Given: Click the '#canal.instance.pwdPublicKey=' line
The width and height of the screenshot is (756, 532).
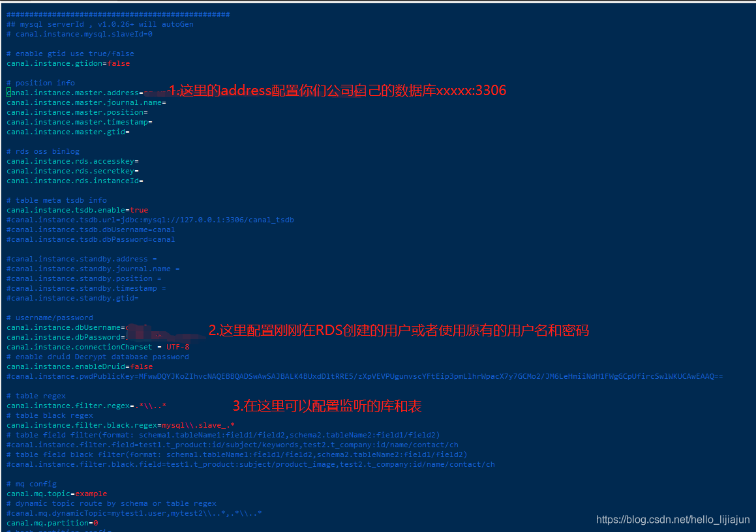Looking at the screenshot, I should (365, 376).
